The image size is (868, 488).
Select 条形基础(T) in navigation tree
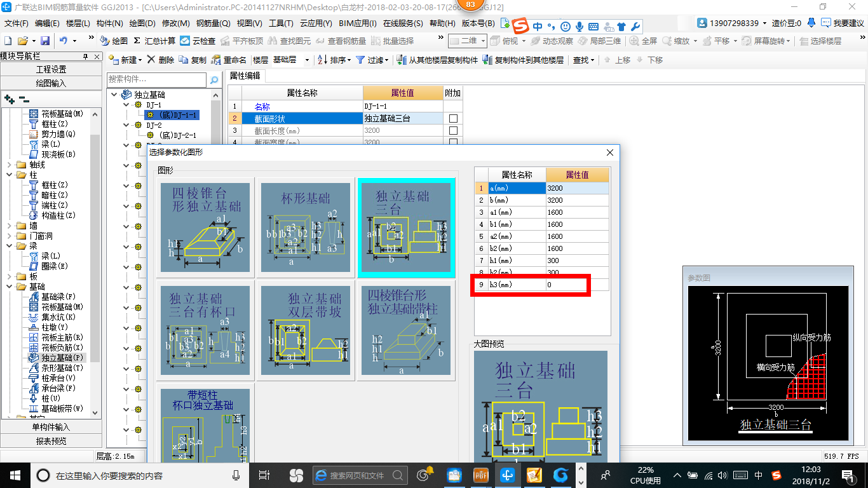(x=56, y=368)
